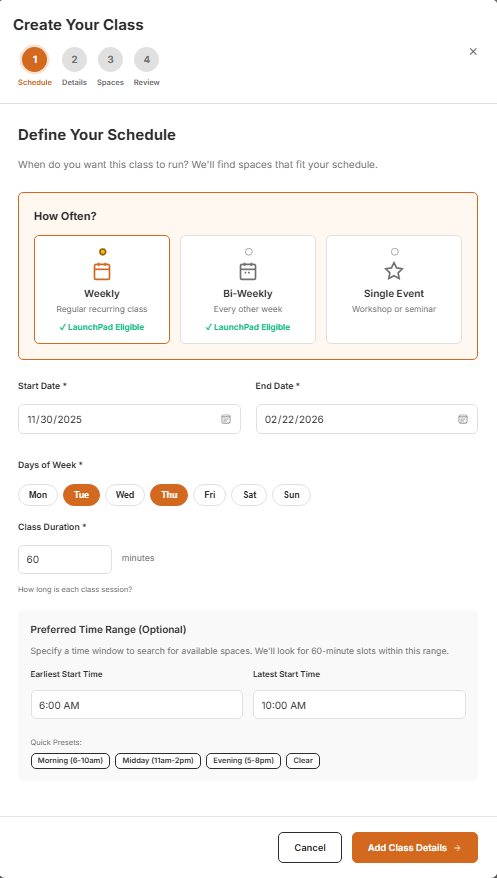This screenshot has width=497, height=878.
Task: Apply Midday (11am-2pm) preset
Action: point(158,761)
